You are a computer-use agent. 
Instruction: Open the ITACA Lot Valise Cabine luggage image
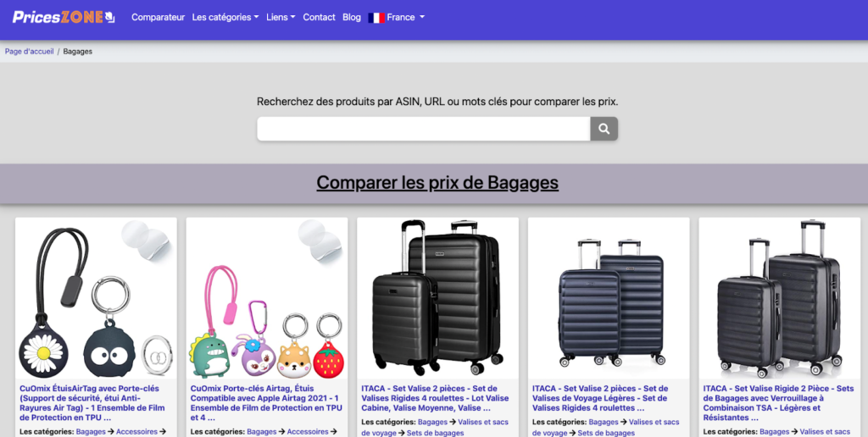438,299
